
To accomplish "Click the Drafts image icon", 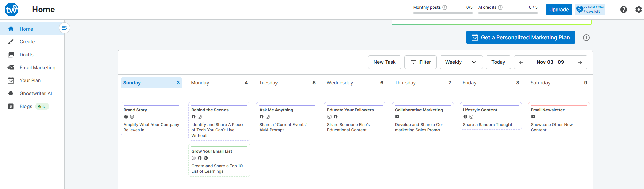I will click(11, 55).
